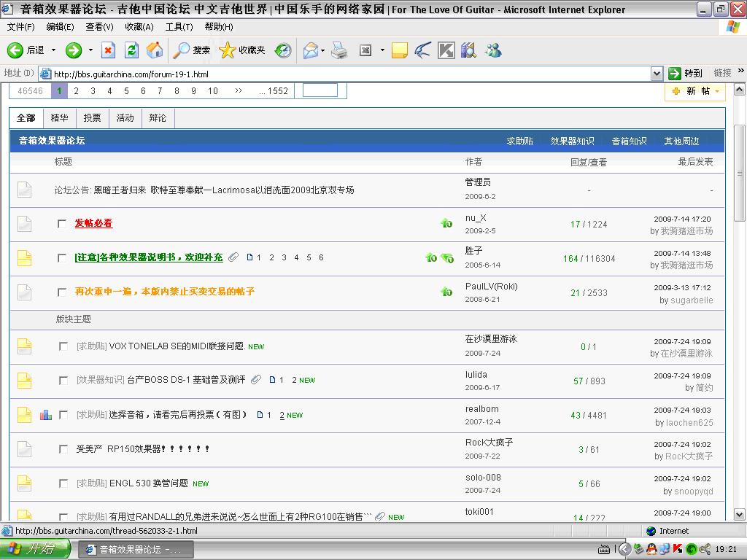Click the yellow note toolbar icon

399,50
